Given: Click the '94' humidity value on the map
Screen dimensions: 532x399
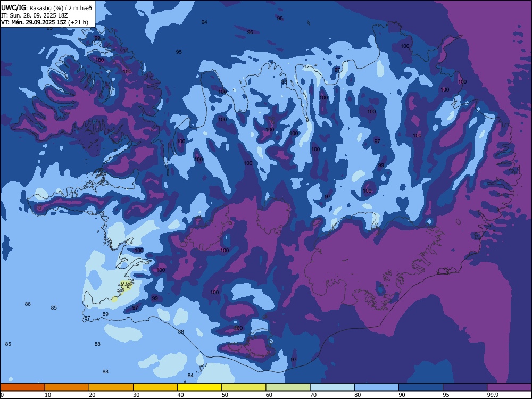Looking at the screenshot, I should (x=204, y=22).
